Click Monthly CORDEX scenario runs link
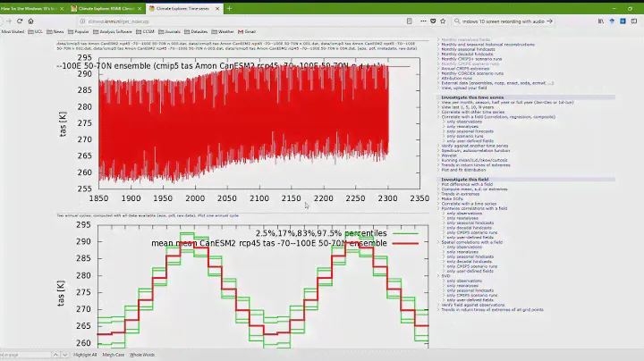Screen dimensions: 644x361 coord(475,73)
